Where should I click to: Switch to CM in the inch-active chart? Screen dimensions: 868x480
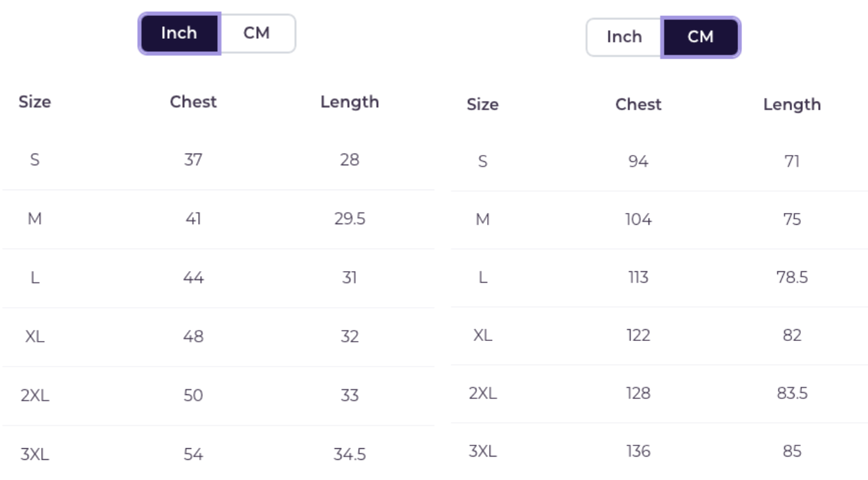point(257,33)
